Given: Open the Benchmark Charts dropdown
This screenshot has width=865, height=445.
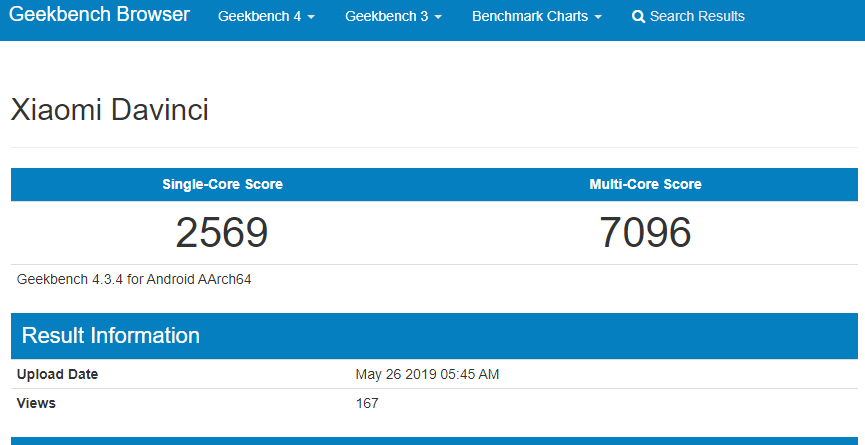Looking at the screenshot, I should click(537, 17).
